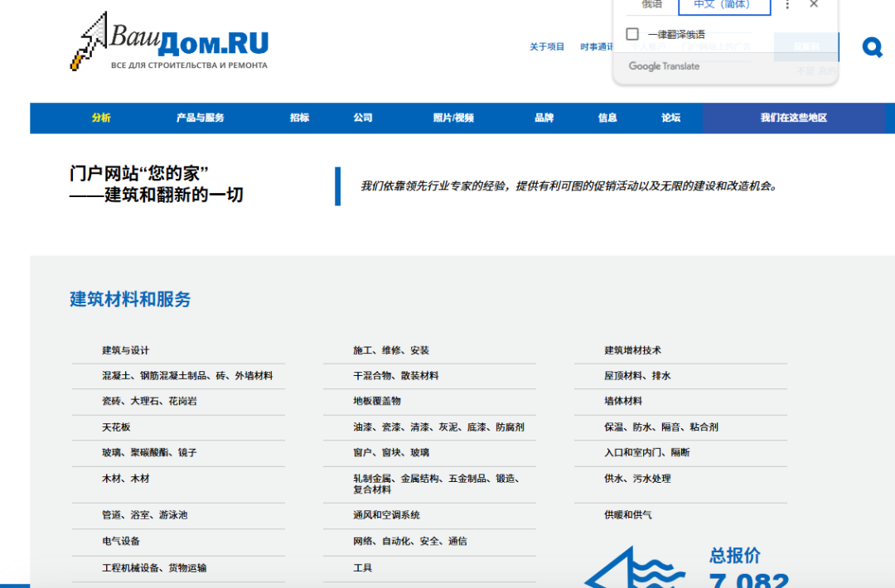The width and height of the screenshot is (895, 588).
Task: Open 管道、浴室、游泳池 category
Action: tap(144, 515)
